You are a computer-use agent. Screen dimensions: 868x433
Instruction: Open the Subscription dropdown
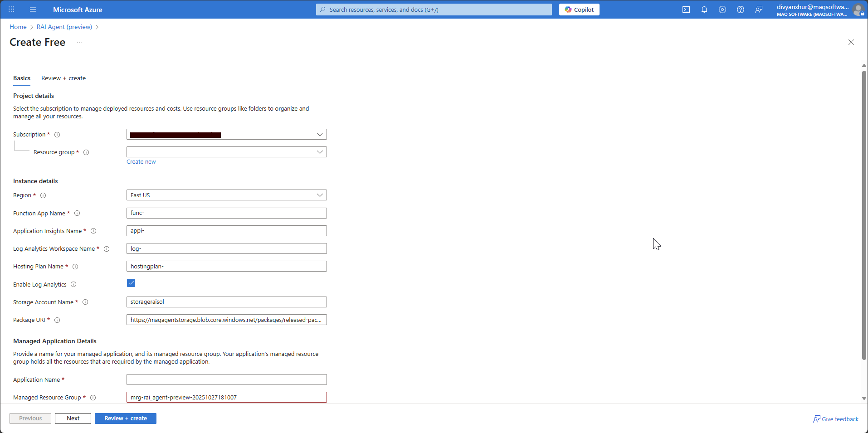(x=227, y=134)
